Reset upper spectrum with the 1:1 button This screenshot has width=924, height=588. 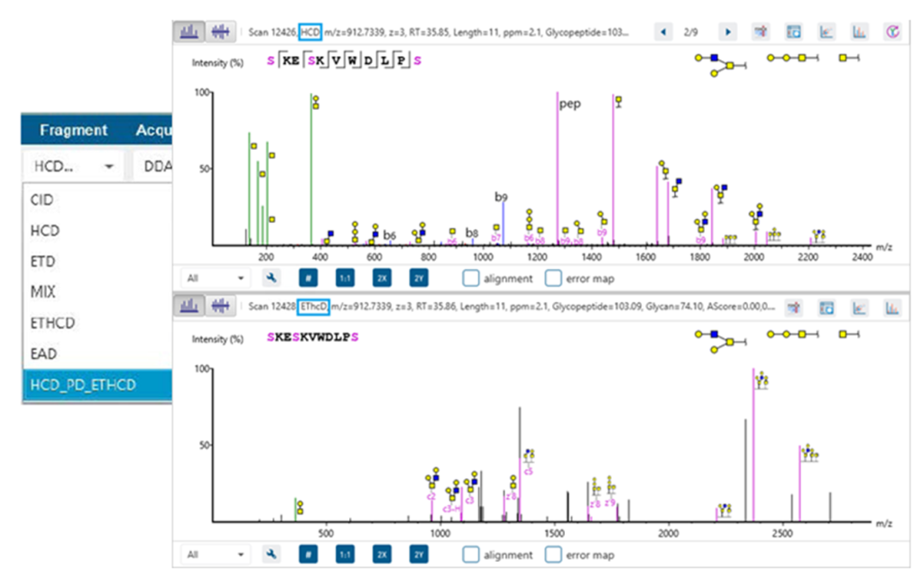pos(345,279)
